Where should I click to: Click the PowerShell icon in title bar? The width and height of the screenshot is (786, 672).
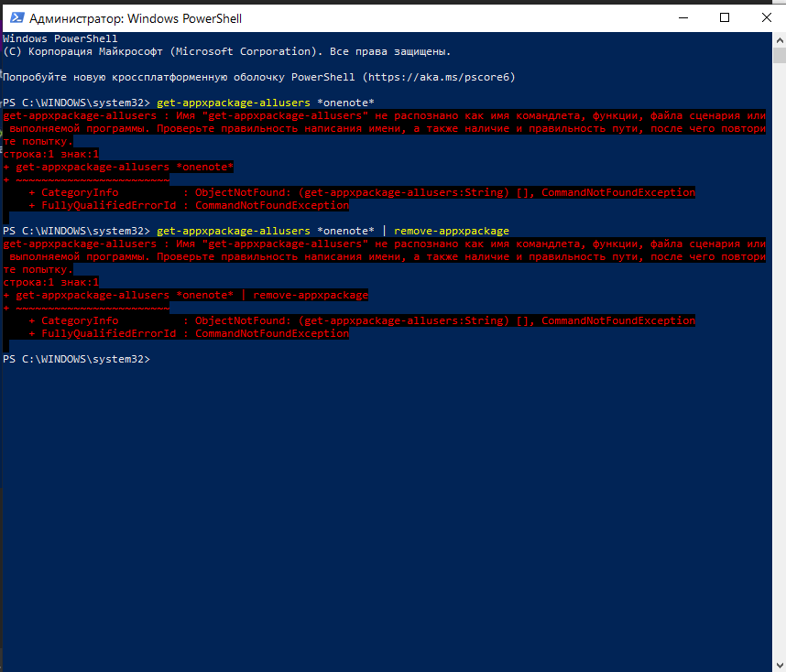[17, 18]
